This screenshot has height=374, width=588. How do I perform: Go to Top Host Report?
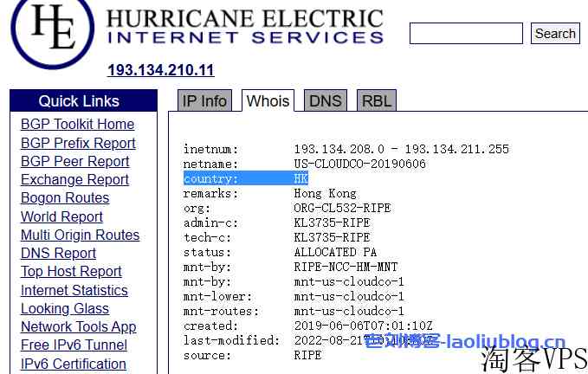point(71,272)
